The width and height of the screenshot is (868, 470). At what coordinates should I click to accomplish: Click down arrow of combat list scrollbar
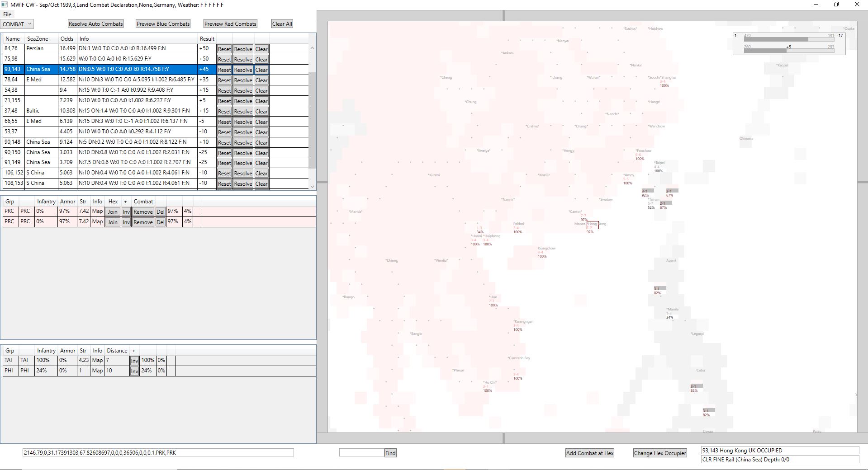click(x=312, y=186)
